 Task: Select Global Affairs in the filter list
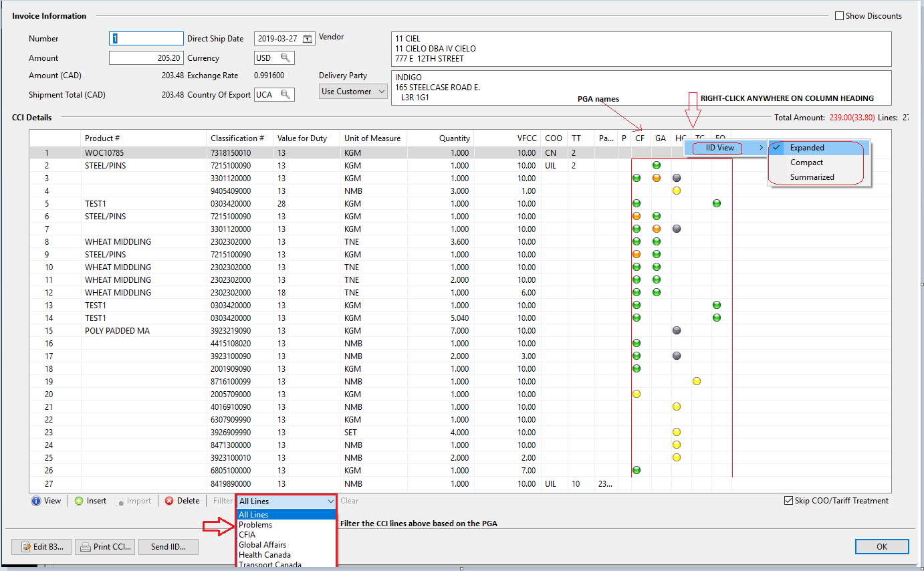pyautogui.click(x=286, y=545)
